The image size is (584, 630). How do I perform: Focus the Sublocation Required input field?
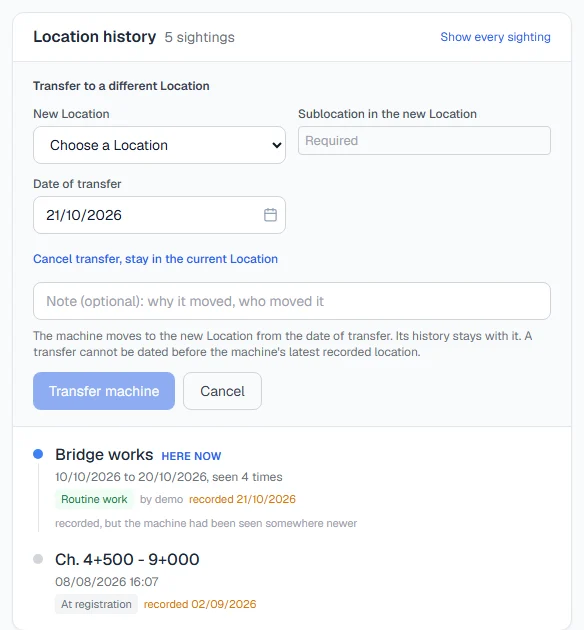(x=424, y=141)
